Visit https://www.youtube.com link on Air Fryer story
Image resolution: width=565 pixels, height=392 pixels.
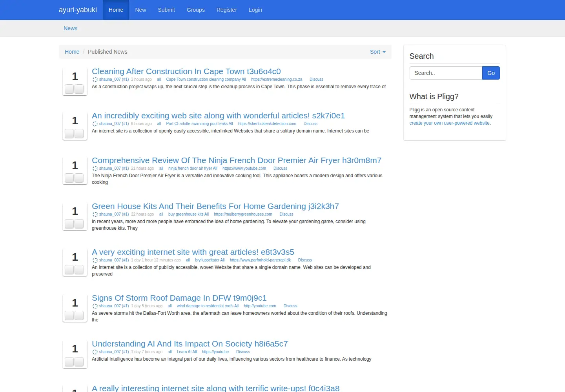244,169
